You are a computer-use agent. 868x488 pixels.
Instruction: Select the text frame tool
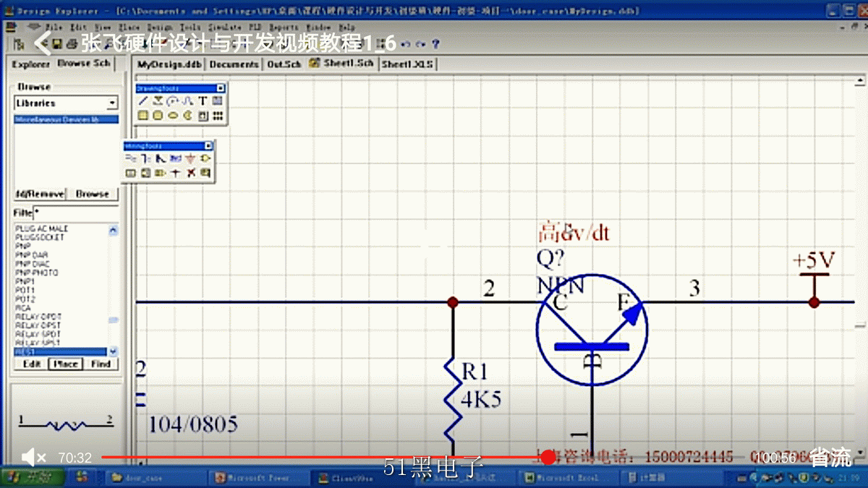coord(218,101)
